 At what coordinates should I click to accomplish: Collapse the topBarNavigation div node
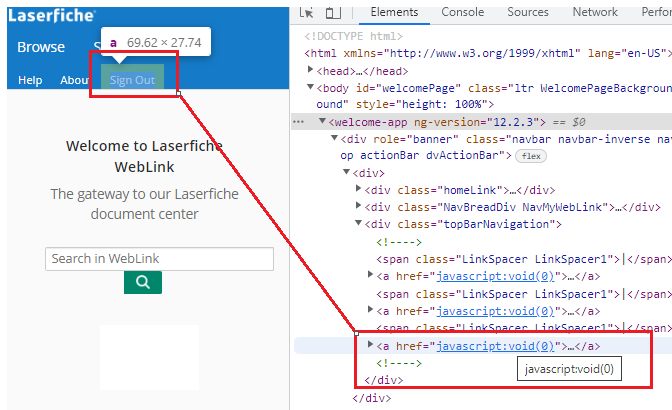359,223
